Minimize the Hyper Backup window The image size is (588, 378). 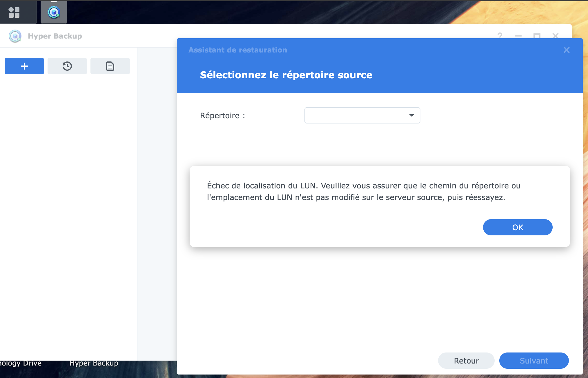518,36
